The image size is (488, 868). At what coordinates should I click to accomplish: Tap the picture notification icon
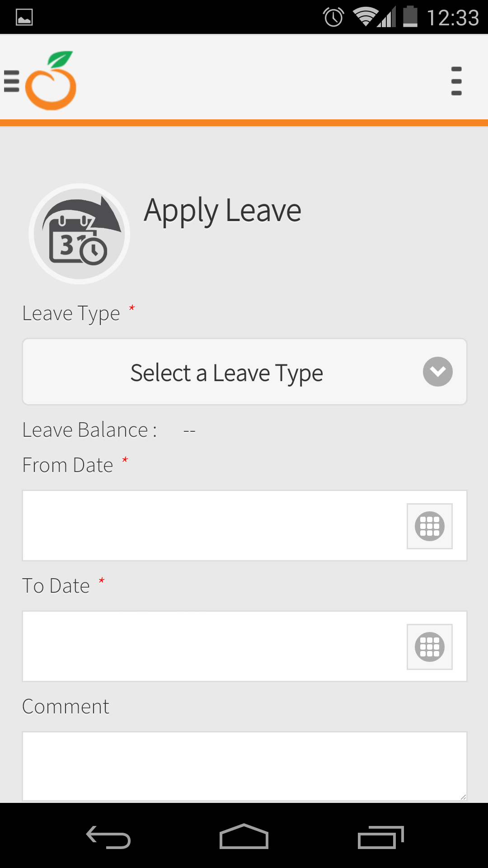pyautogui.click(x=24, y=18)
